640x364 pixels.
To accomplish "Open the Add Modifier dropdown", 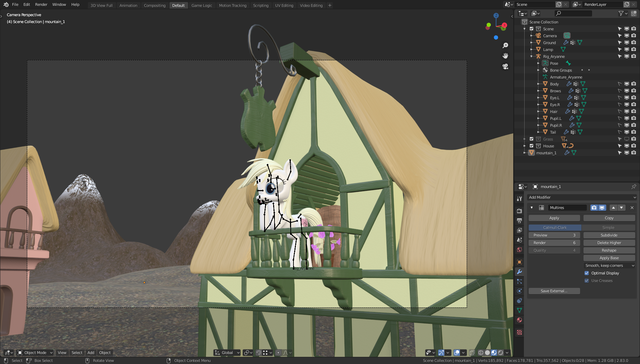I will coord(582,197).
